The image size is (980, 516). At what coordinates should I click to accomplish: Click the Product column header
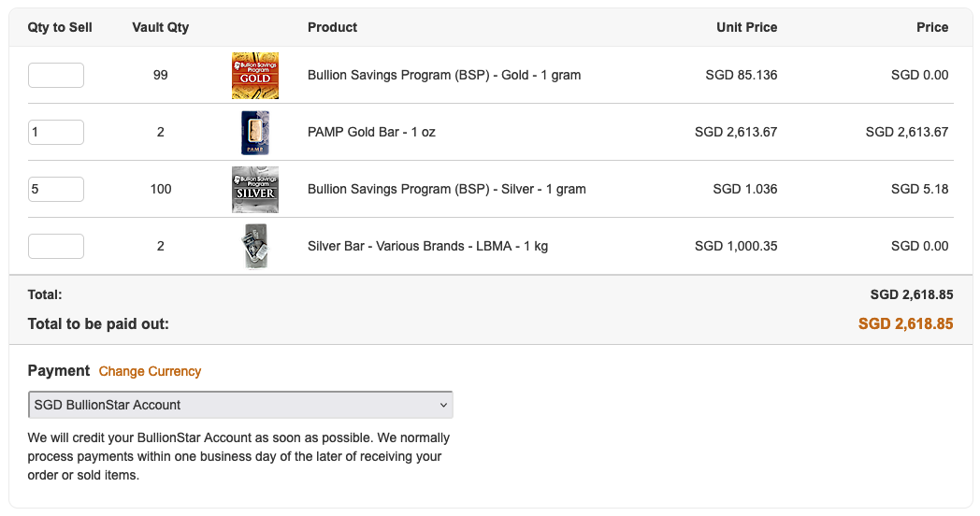pos(333,27)
